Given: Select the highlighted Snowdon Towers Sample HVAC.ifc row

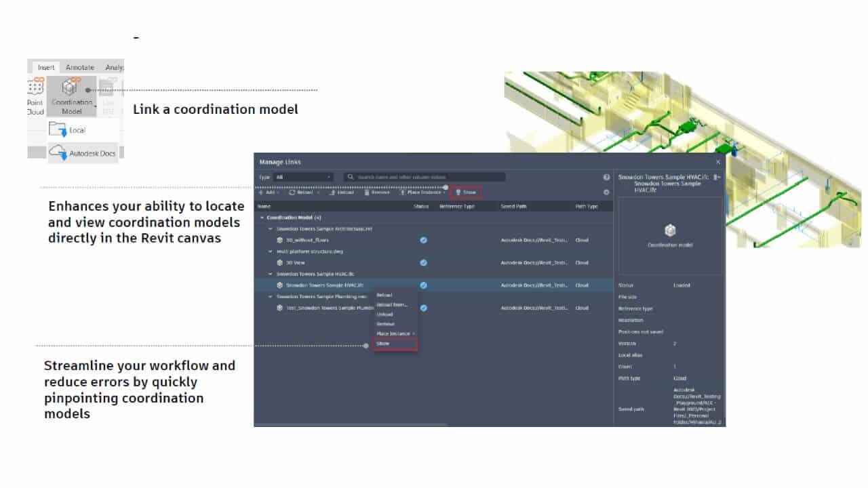Looking at the screenshot, I should click(x=434, y=285).
